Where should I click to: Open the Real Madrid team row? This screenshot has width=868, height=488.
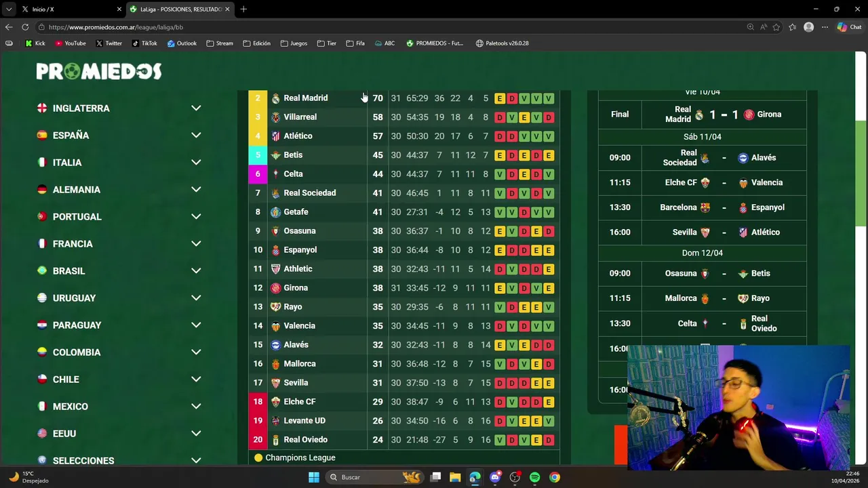pyautogui.click(x=404, y=98)
